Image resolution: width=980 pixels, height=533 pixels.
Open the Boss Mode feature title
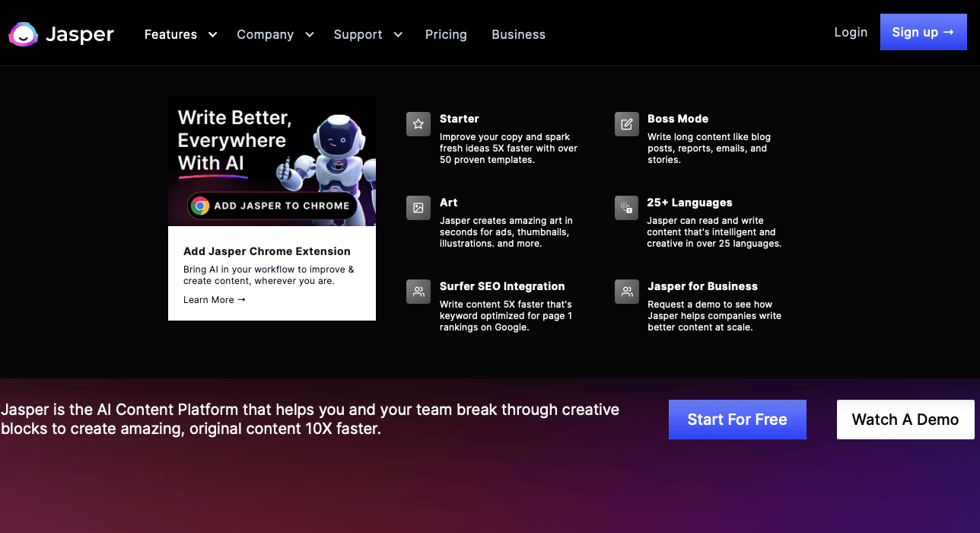pos(678,119)
